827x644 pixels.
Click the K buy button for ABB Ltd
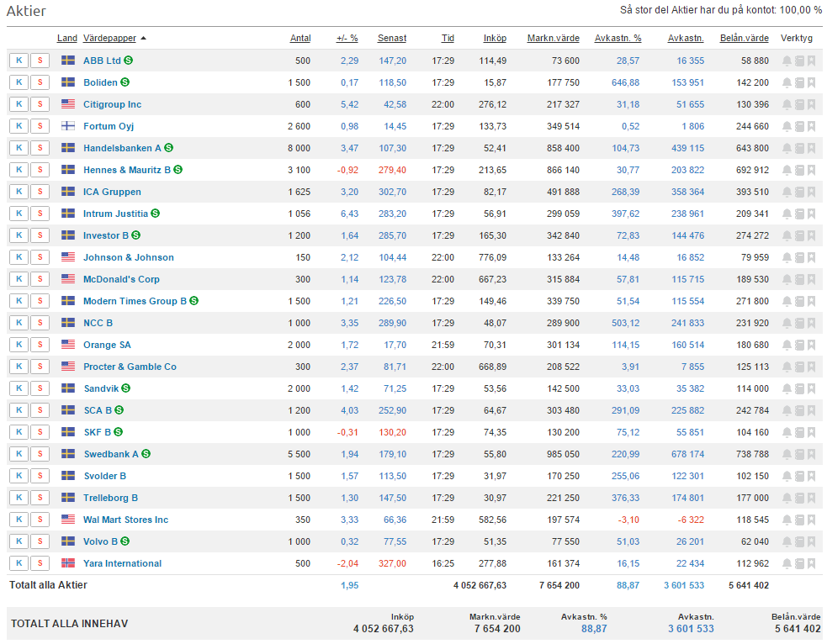coord(19,61)
